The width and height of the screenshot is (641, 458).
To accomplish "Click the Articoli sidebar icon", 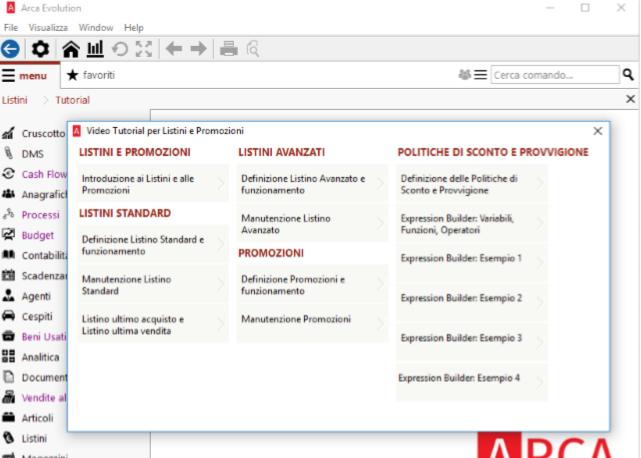I will pyautogui.click(x=8, y=418).
